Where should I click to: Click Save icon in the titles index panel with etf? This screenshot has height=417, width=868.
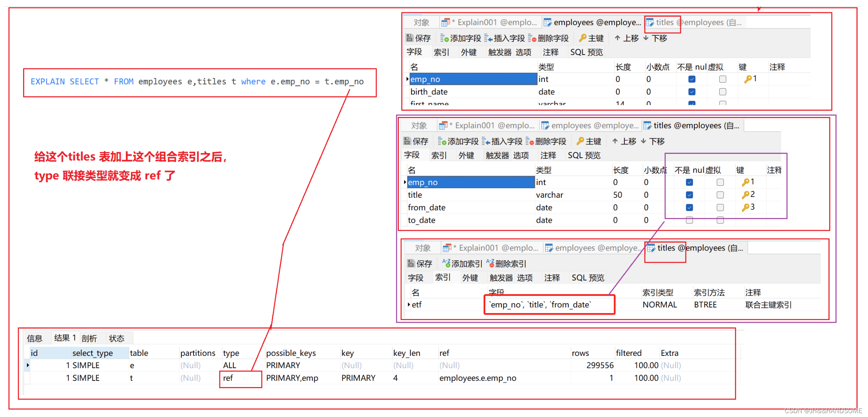(x=411, y=264)
